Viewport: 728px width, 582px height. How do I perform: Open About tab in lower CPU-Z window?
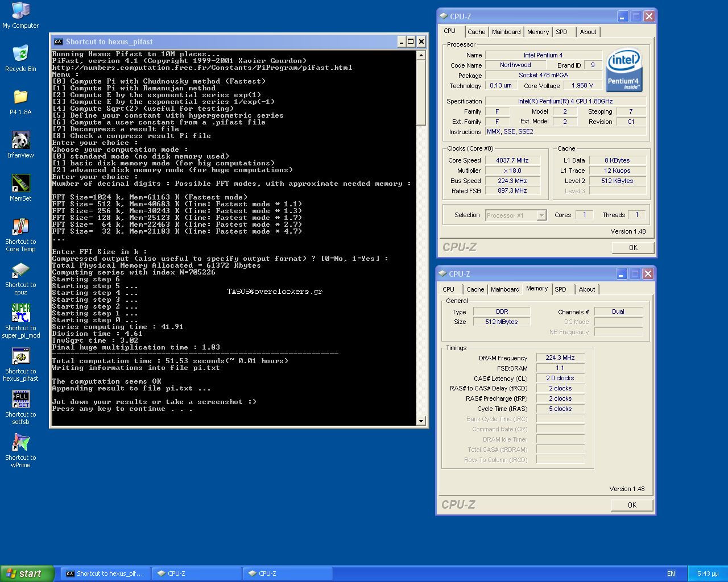pyautogui.click(x=587, y=290)
